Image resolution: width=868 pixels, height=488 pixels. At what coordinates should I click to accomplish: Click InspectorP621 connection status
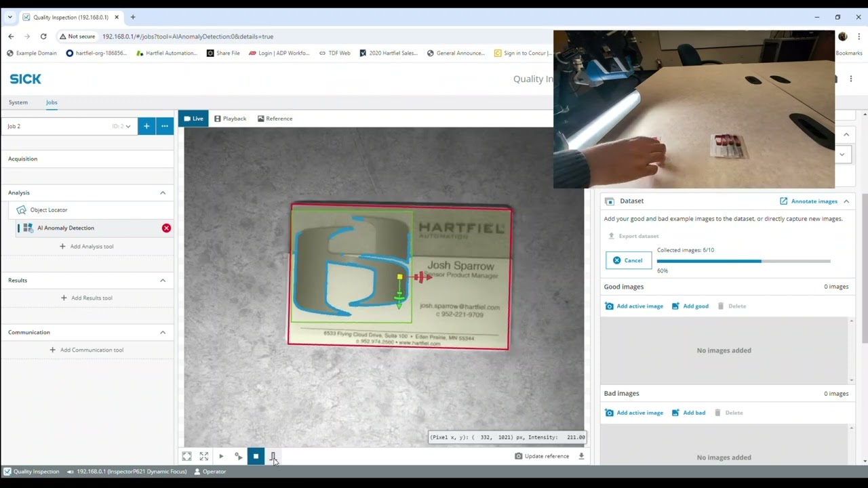tap(126, 472)
